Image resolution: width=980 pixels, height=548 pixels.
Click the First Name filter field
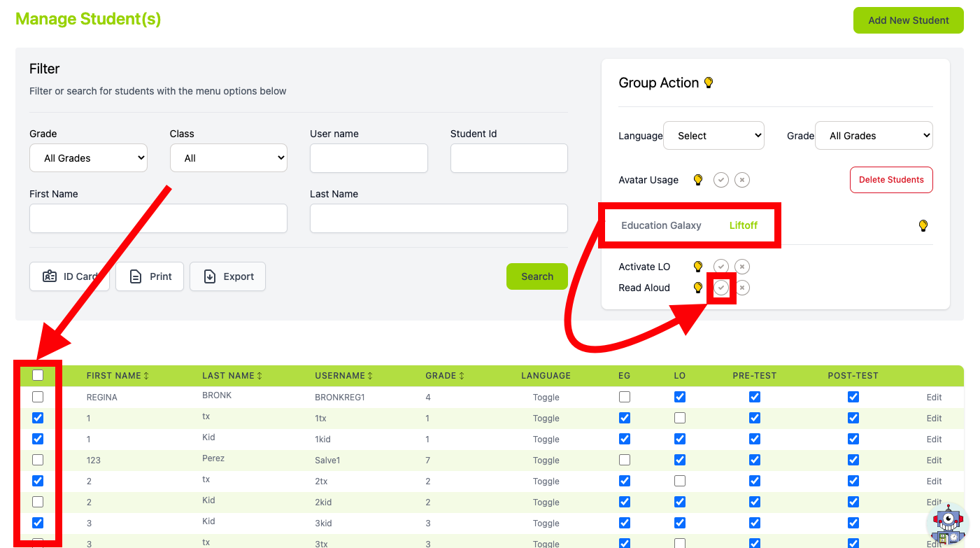pos(158,218)
